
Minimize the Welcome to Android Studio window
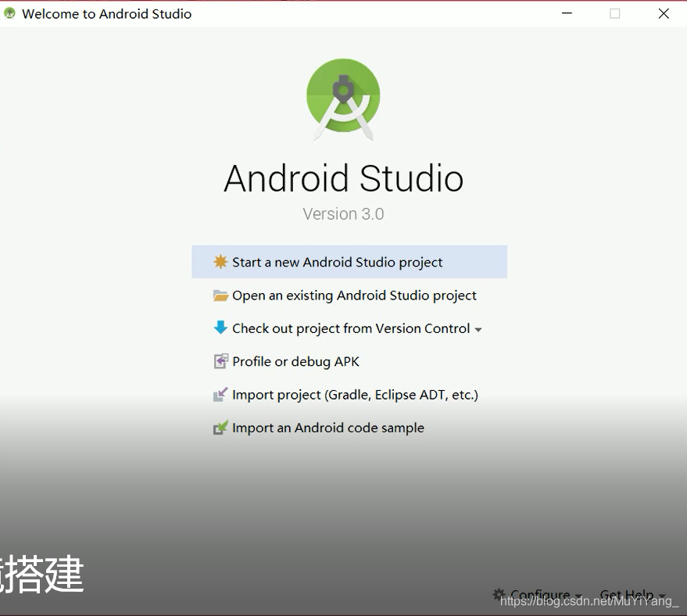[567, 13]
